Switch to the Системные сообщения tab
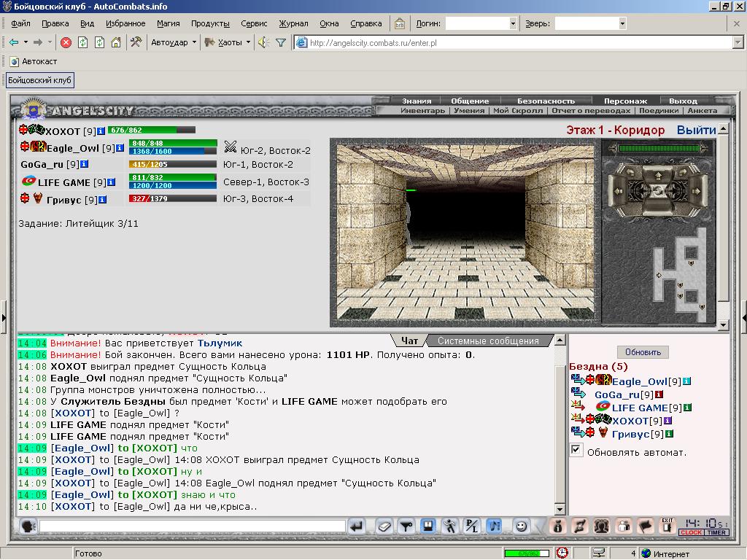The image size is (747, 560). coord(488,341)
